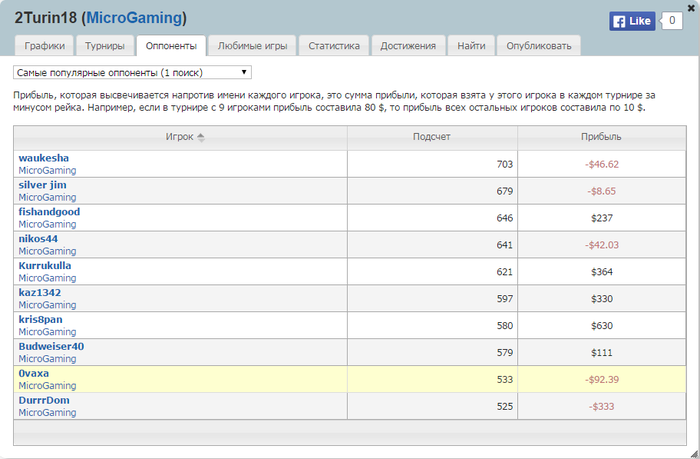Go to the Статистика tab
The image size is (700, 459).
coord(334,46)
